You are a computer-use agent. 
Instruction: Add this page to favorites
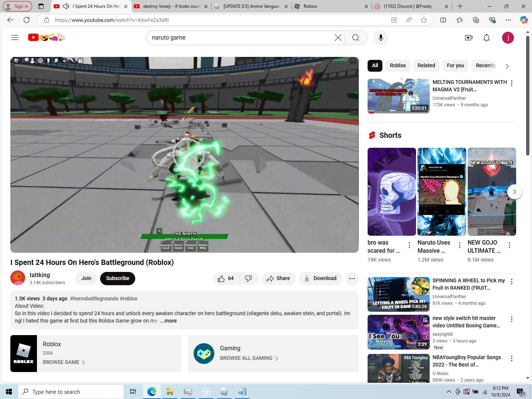point(424,20)
